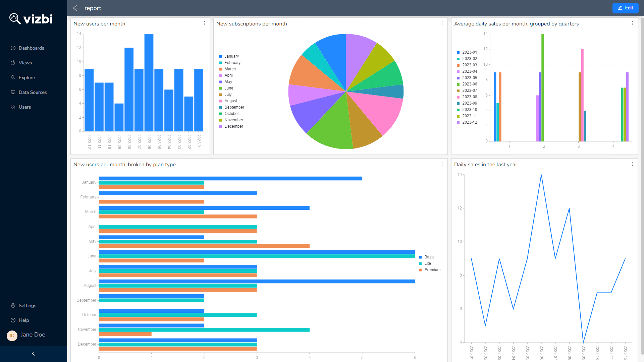Viewport: 644px width, 362px height.
Task: Click the vizbi logo magnifier icon
Action: pos(15,18)
